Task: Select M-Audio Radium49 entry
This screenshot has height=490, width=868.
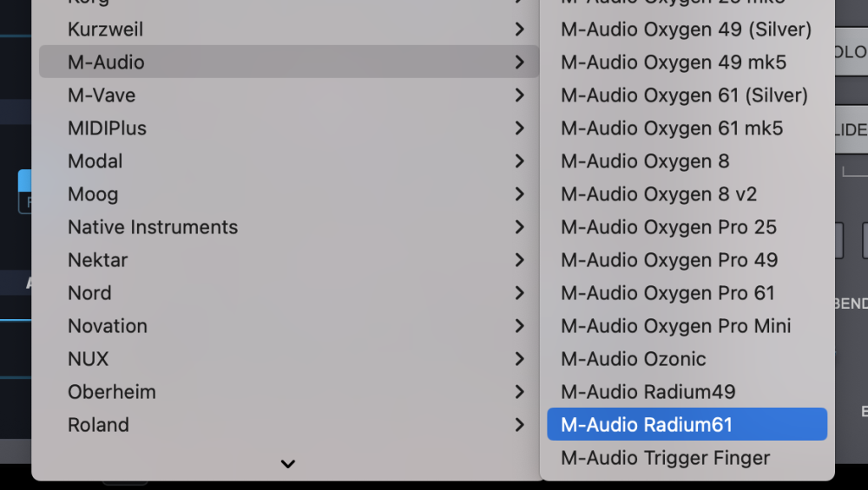Action: (x=648, y=392)
